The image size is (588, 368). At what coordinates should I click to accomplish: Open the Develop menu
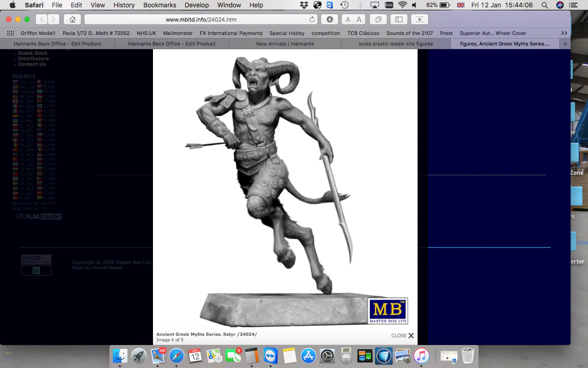tap(196, 5)
